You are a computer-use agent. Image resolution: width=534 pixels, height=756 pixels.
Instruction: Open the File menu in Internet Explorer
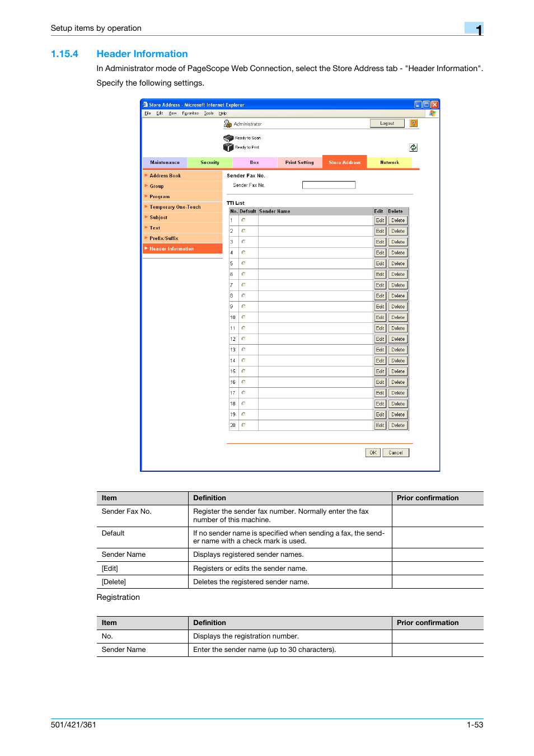tap(148, 113)
